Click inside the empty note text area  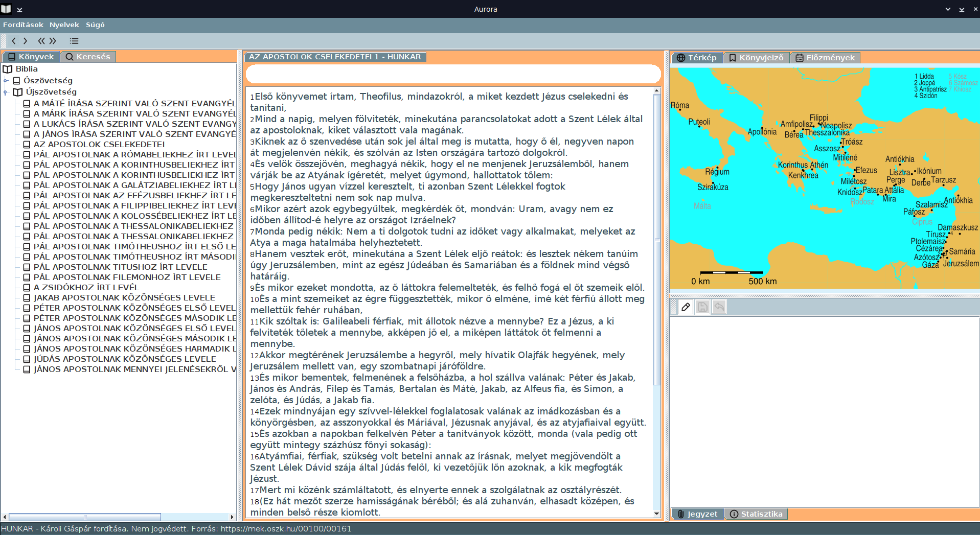(x=824, y=411)
